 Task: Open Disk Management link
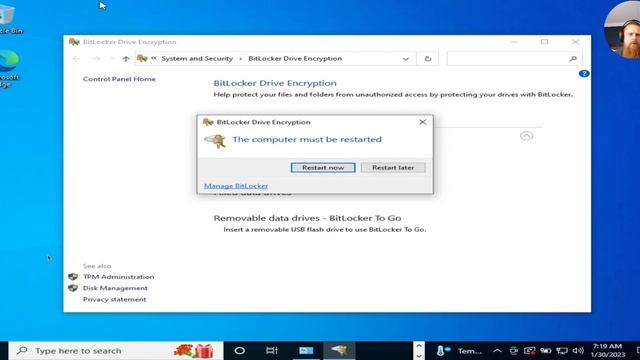[x=115, y=288]
